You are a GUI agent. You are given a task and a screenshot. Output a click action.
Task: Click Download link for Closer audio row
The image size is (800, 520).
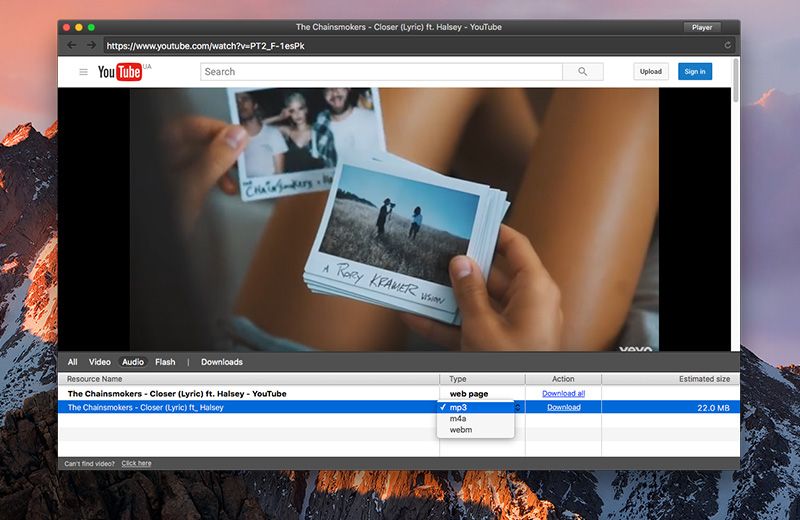click(564, 407)
